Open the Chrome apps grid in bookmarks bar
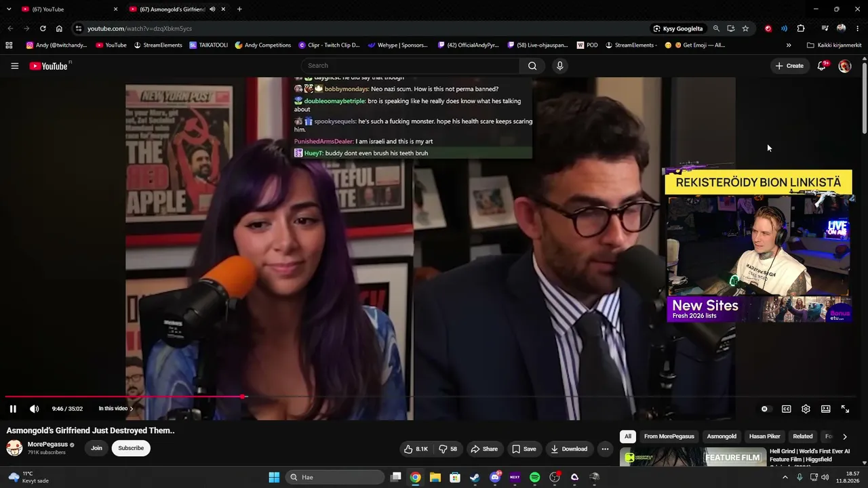 [x=9, y=45]
